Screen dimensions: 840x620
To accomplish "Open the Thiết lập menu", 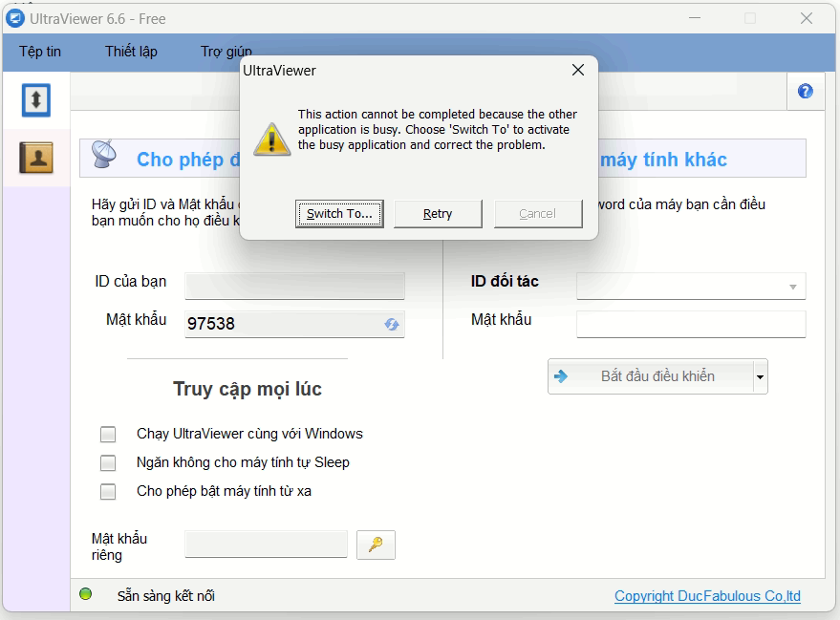I will pos(131,52).
